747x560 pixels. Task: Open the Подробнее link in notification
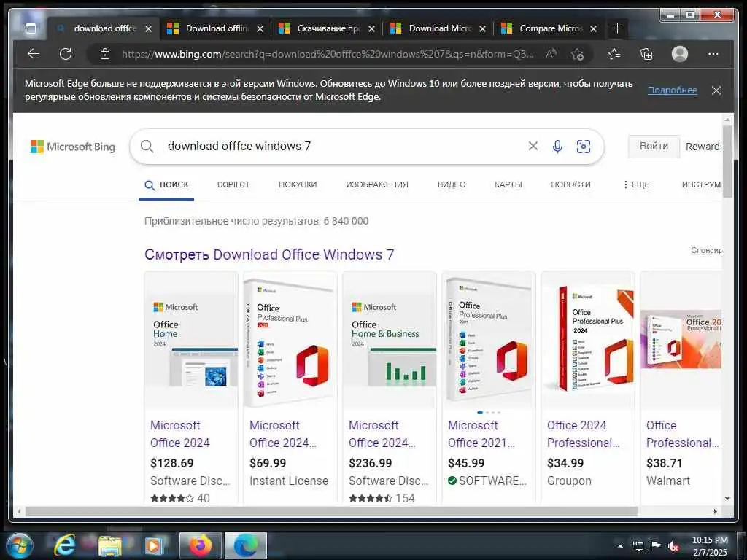coord(672,90)
